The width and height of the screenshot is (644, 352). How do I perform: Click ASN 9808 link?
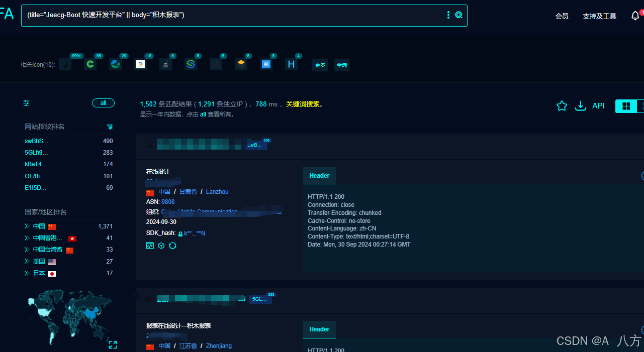(168, 202)
